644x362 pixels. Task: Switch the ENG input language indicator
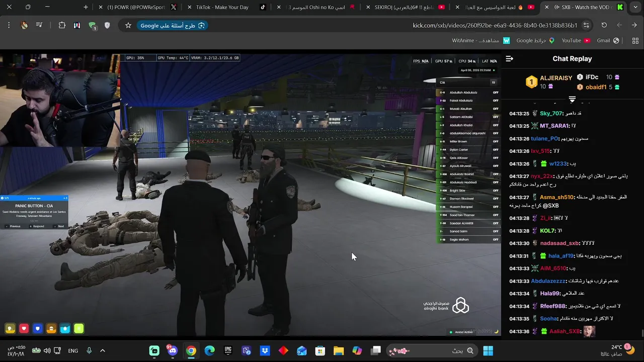click(x=73, y=350)
